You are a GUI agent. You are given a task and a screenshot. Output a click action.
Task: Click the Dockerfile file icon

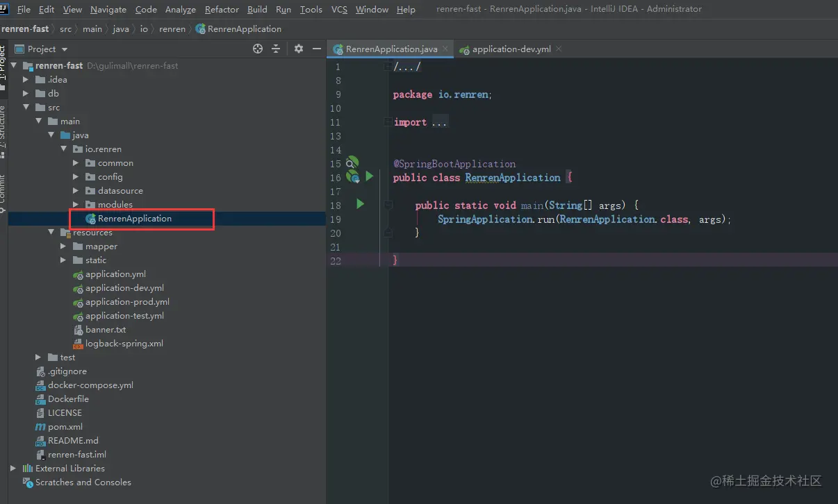40,399
